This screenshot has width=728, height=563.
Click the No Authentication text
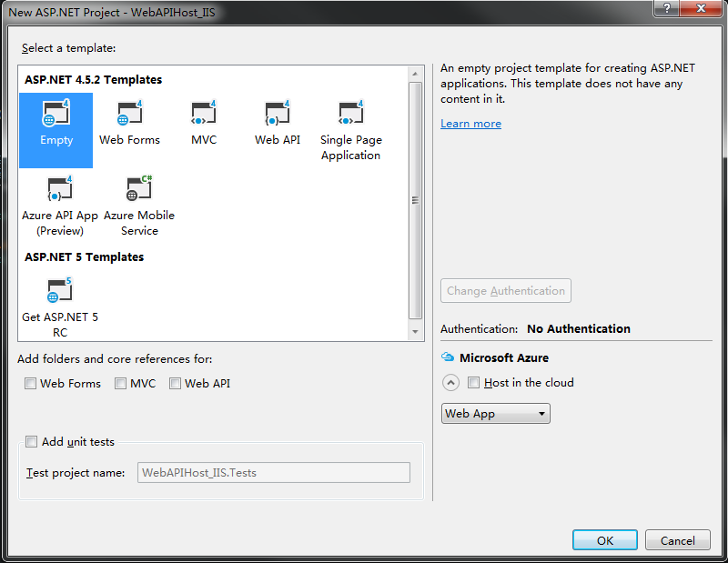click(x=579, y=328)
